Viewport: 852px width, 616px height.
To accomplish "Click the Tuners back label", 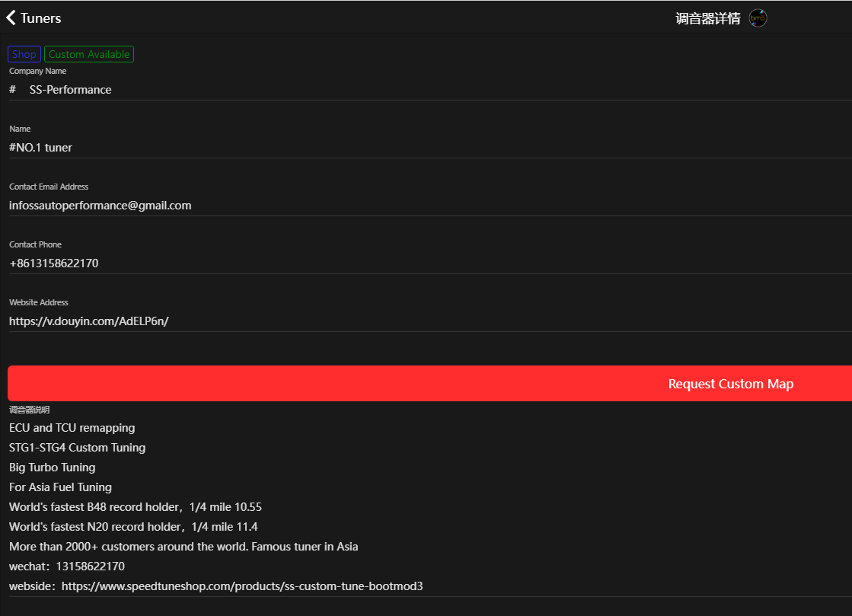I will click(41, 18).
